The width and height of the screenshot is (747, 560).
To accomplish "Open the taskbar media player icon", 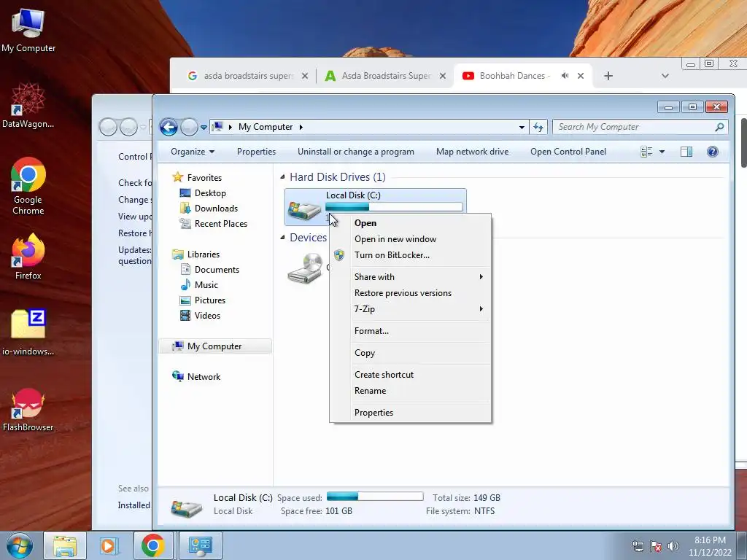I will click(108, 545).
